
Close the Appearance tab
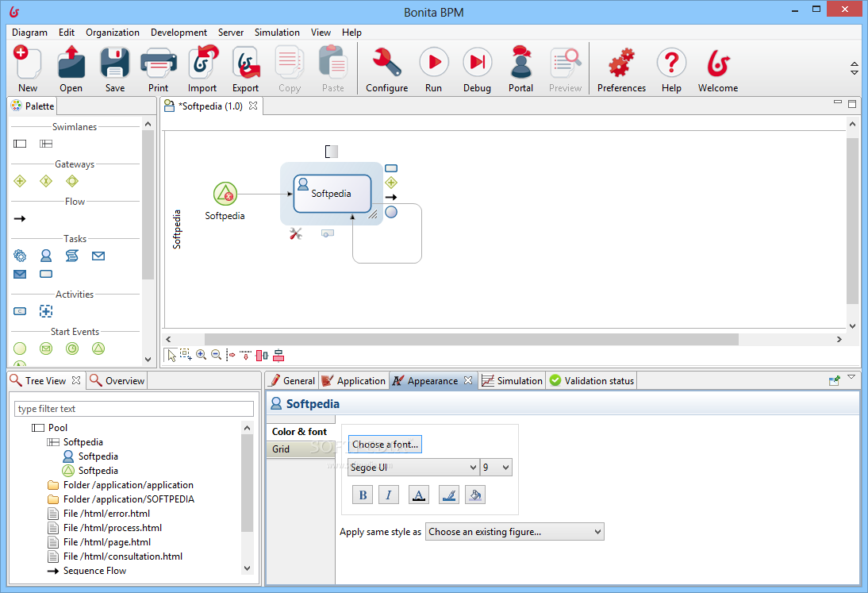(x=468, y=380)
